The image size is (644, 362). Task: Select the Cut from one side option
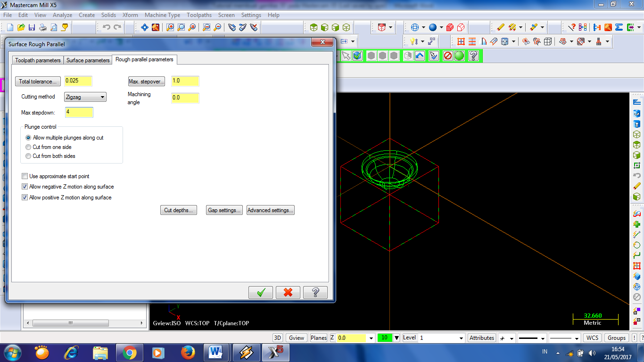coord(49,147)
